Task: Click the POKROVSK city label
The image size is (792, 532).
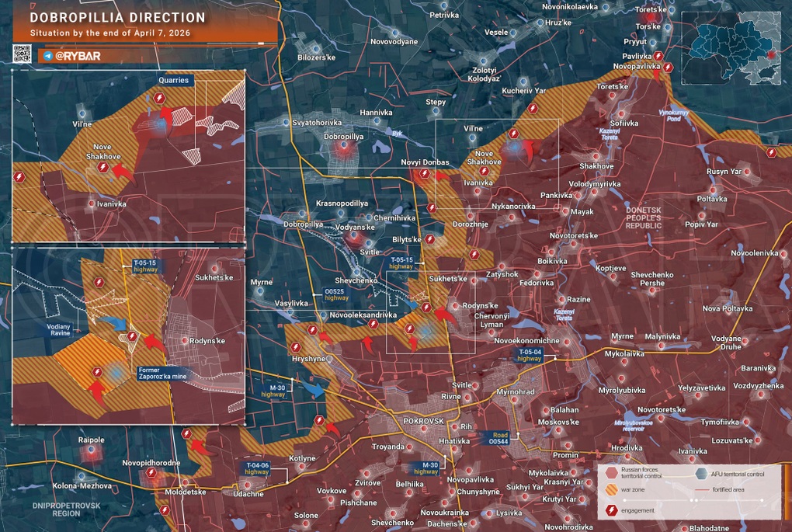Action: coord(423,420)
